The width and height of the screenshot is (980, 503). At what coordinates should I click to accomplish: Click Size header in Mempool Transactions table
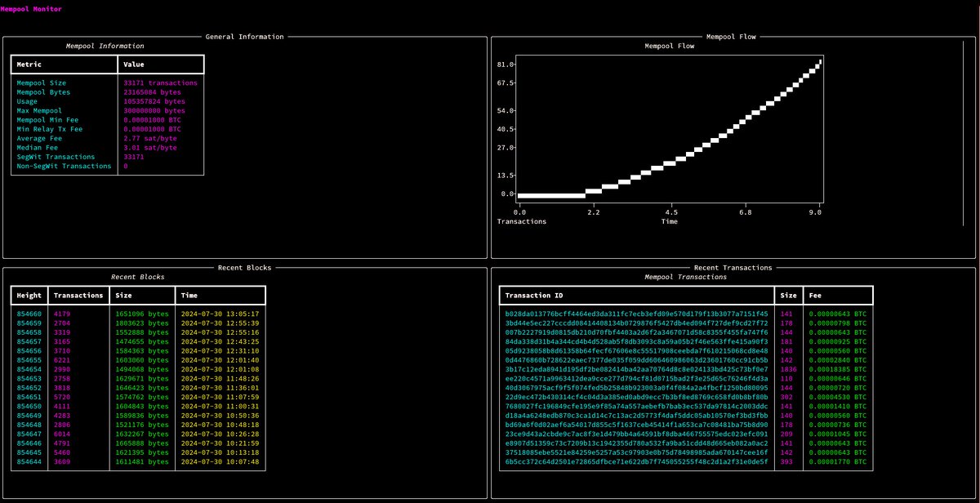pyautogui.click(x=789, y=296)
